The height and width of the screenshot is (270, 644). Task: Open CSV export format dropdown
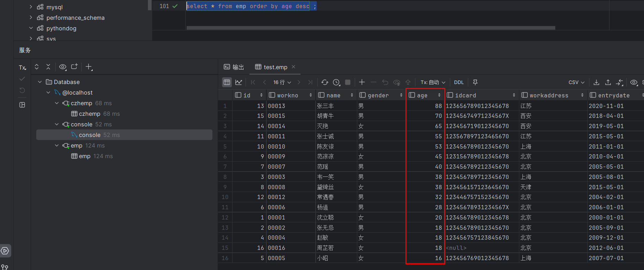[x=576, y=82]
